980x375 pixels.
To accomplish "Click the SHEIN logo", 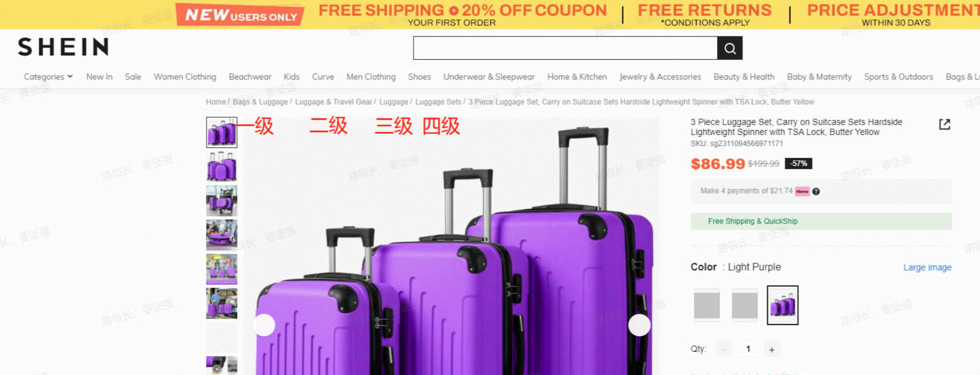I will (x=63, y=47).
